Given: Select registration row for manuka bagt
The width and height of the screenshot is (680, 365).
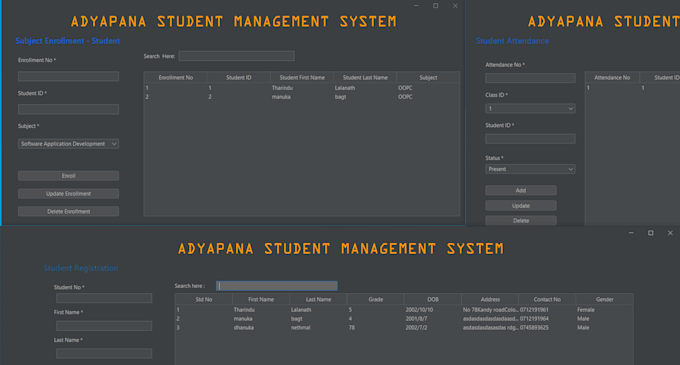Looking at the screenshot, I should pos(404,319).
